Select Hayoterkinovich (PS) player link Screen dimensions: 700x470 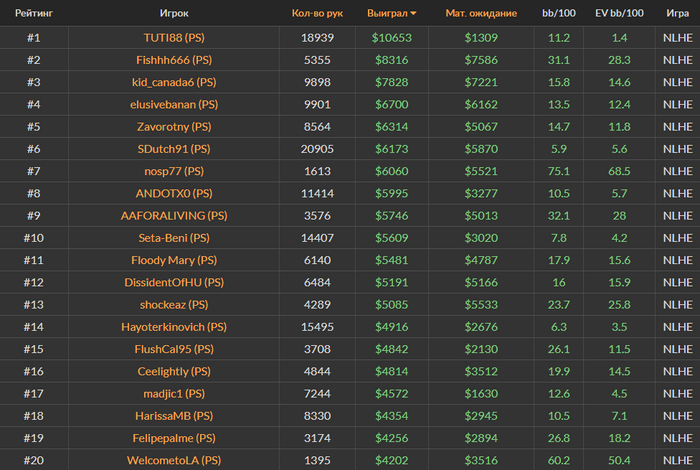point(174,327)
